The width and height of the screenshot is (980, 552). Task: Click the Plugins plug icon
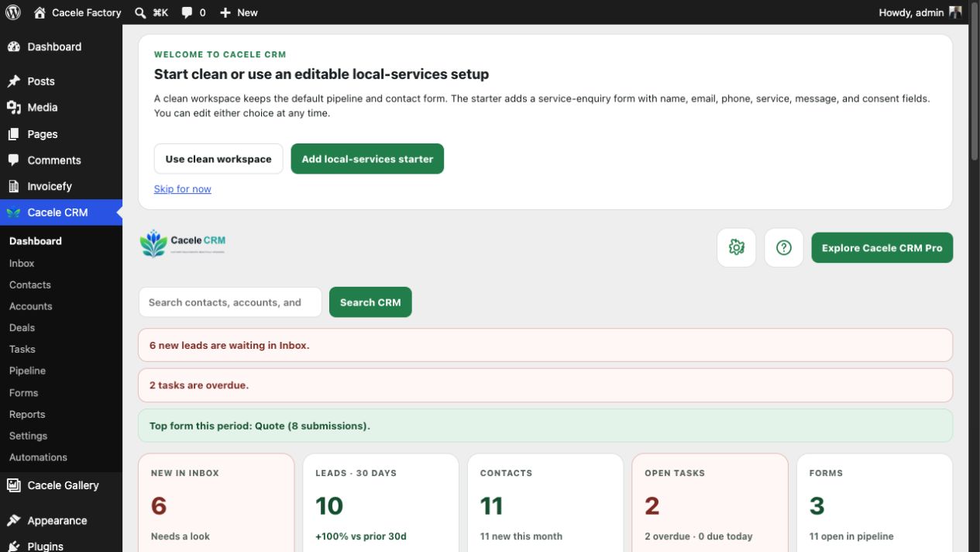point(14,547)
